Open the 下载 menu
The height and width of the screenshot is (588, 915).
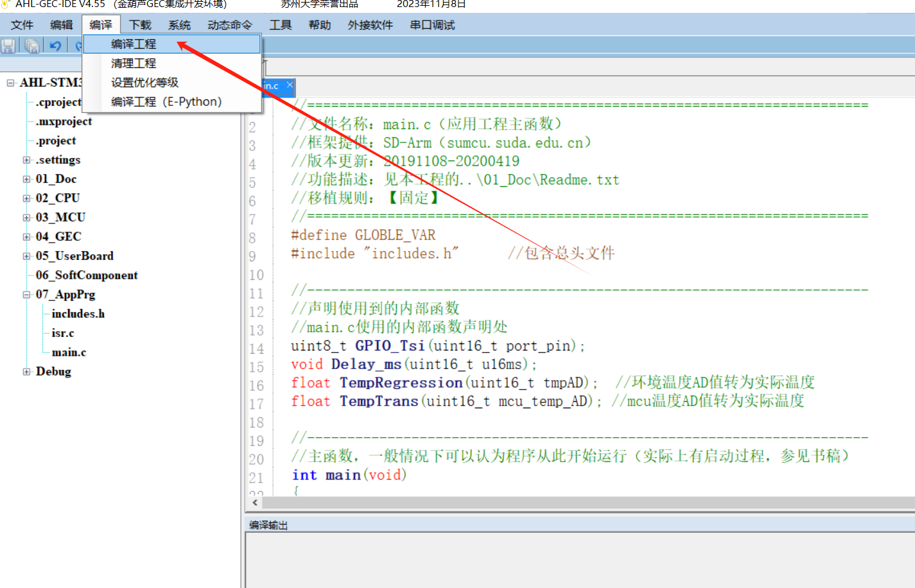140,25
